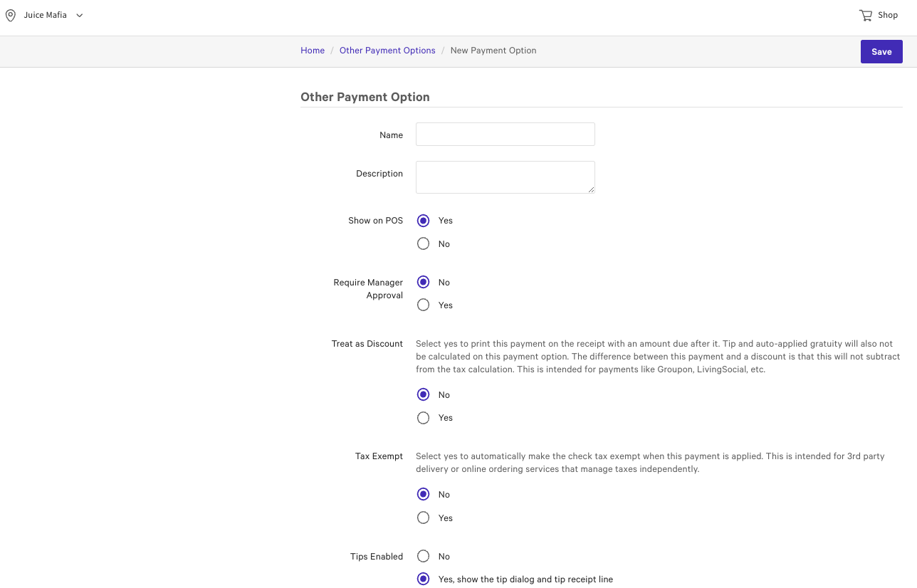Viewport: 917px width, 588px height.
Task: Open the Juice Mafia location chevron
Action: 78,15
